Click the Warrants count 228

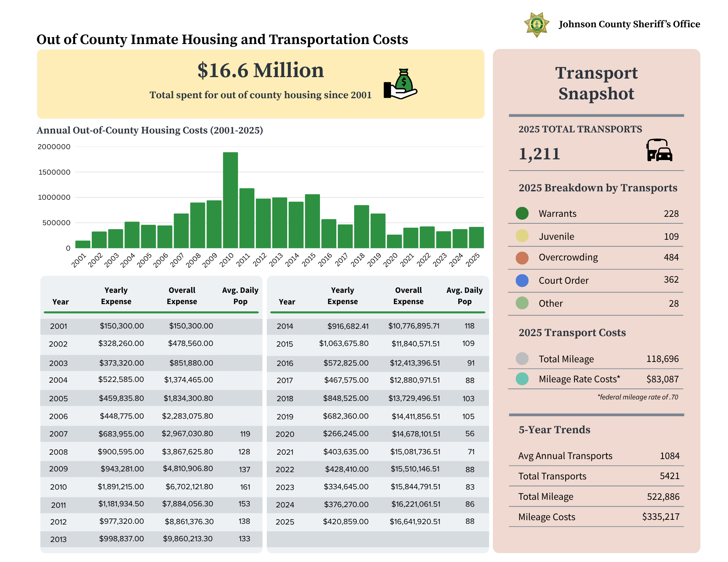tap(671, 214)
